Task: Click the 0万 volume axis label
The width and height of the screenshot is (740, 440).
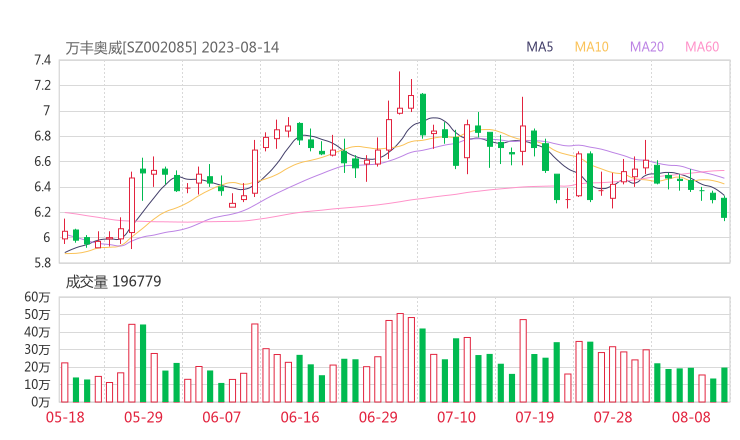Action: tap(41, 402)
